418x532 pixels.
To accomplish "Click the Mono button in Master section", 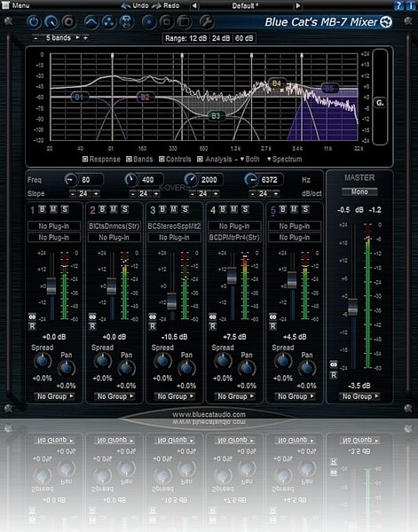I will pyautogui.click(x=359, y=192).
